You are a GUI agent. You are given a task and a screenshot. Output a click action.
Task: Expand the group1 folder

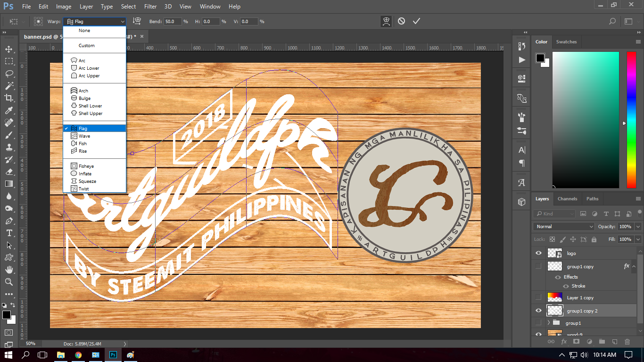point(548,323)
